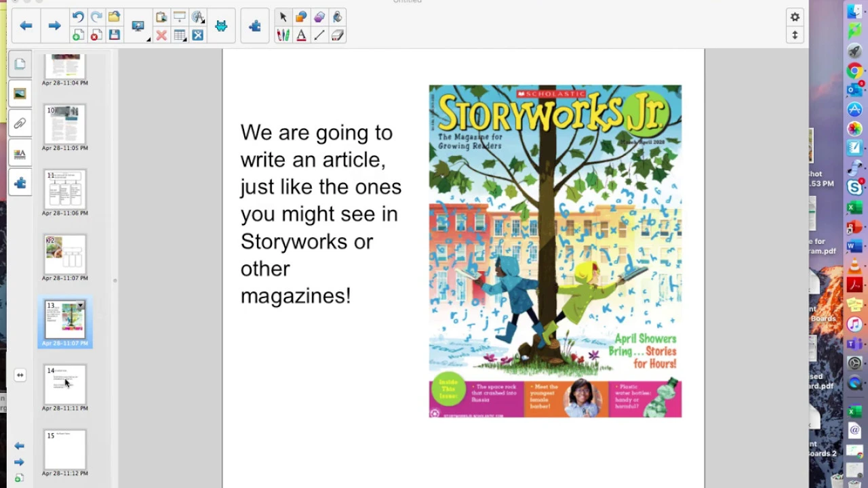
Task: Click sidebar previous page arrow
Action: click(19, 446)
